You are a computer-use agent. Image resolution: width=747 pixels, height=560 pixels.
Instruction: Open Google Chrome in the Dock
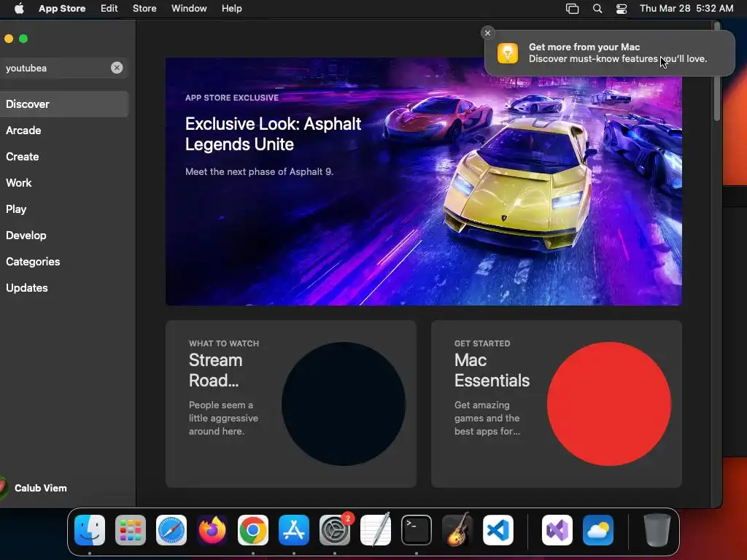tap(253, 530)
